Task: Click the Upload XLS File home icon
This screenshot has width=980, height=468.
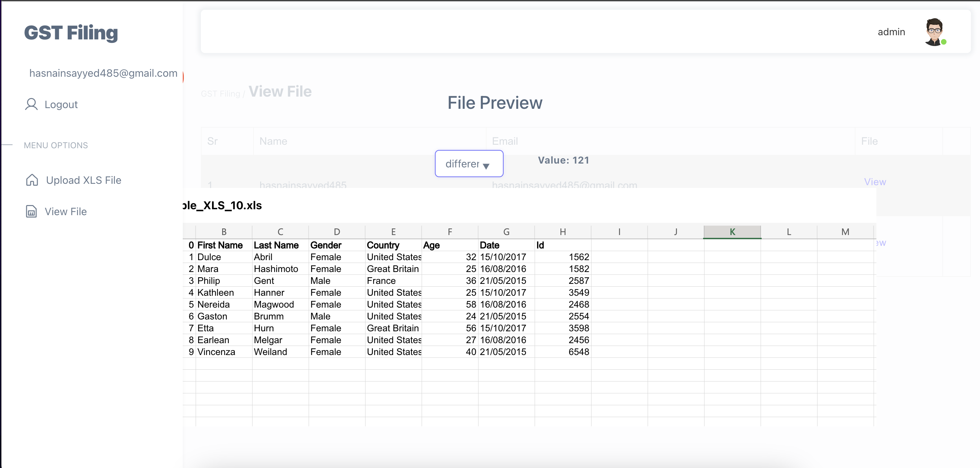Action: click(x=32, y=180)
